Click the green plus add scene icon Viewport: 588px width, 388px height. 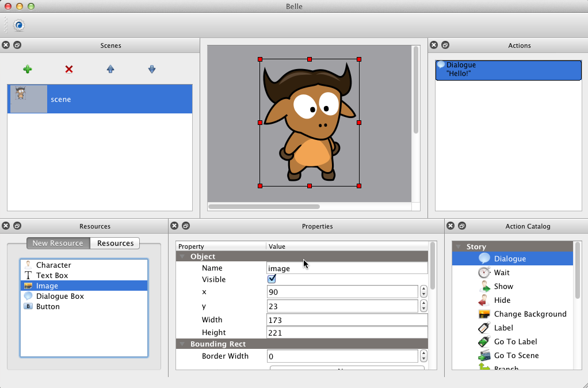27,69
